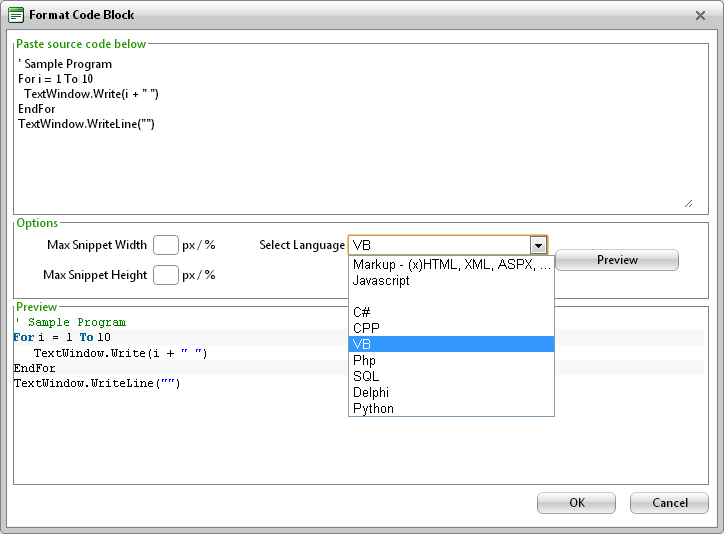Click inside the source code text area
Viewport: 724px width, 534px height.
click(x=356, y=132)
